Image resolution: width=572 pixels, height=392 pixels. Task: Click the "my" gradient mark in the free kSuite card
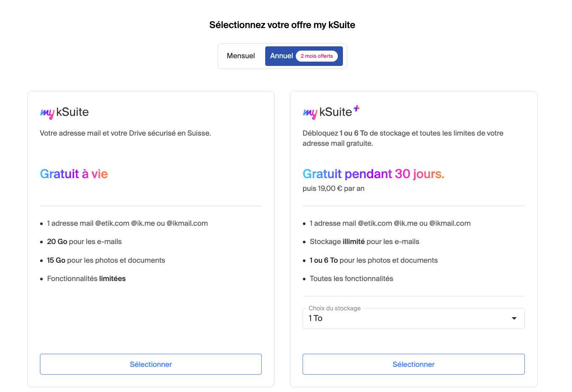click(47, 113)
